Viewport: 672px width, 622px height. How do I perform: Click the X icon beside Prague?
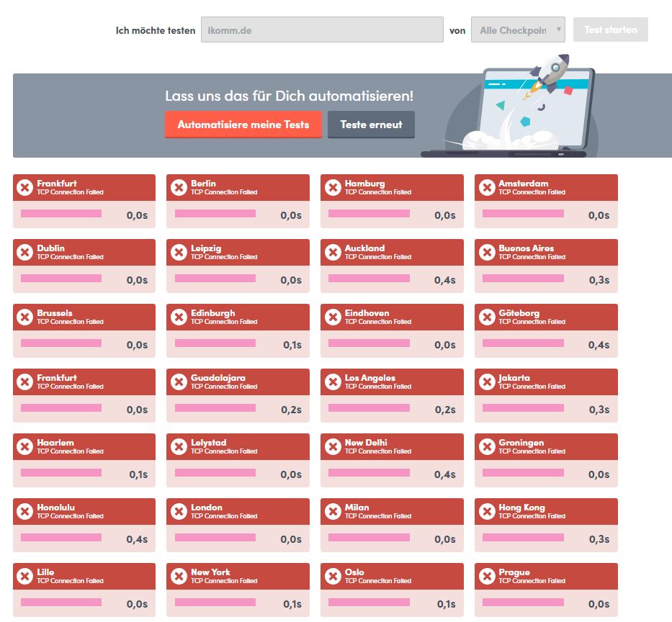[x=487, y=577]
